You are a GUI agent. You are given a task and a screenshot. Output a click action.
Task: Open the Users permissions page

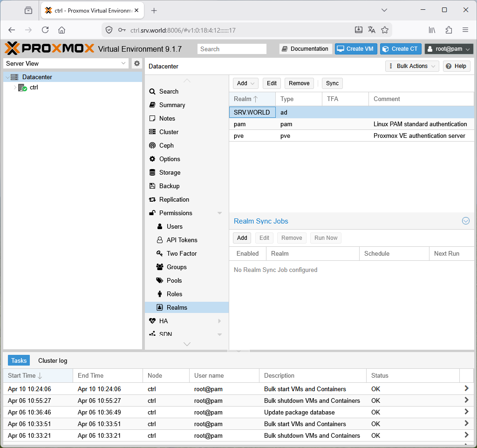pyautogui.click(x=174, y=227)
